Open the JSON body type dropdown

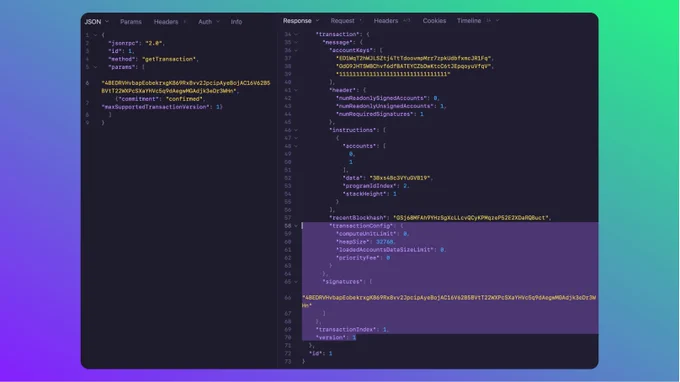click(x=97, y=21)
